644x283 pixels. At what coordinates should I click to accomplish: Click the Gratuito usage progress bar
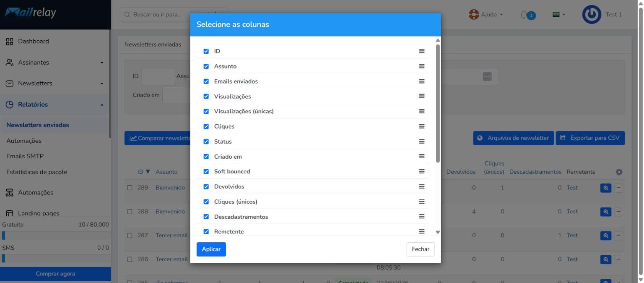click(x=55, y=236)
